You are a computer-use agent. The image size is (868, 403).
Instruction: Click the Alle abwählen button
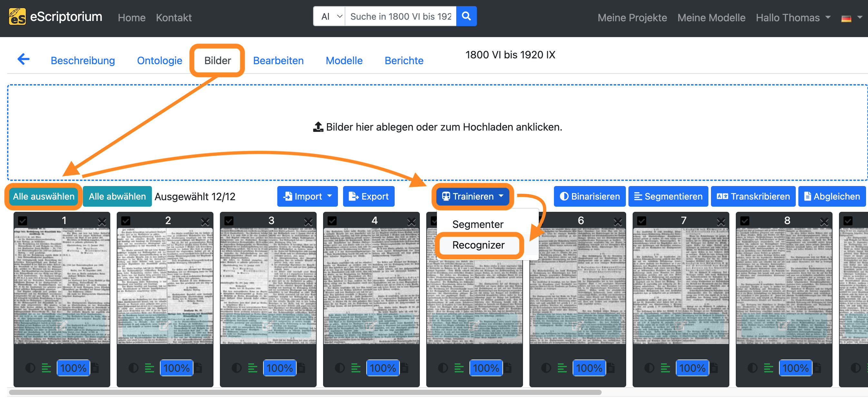117,196
